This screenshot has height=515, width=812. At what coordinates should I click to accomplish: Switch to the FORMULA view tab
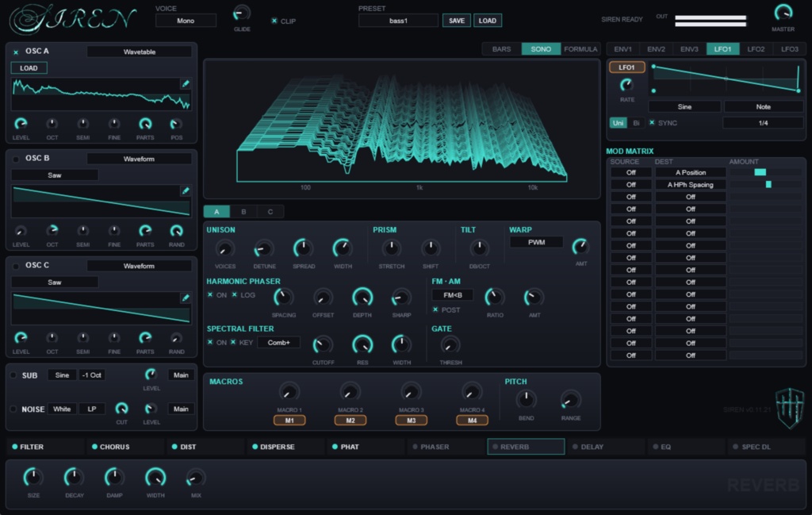[580, 48]
